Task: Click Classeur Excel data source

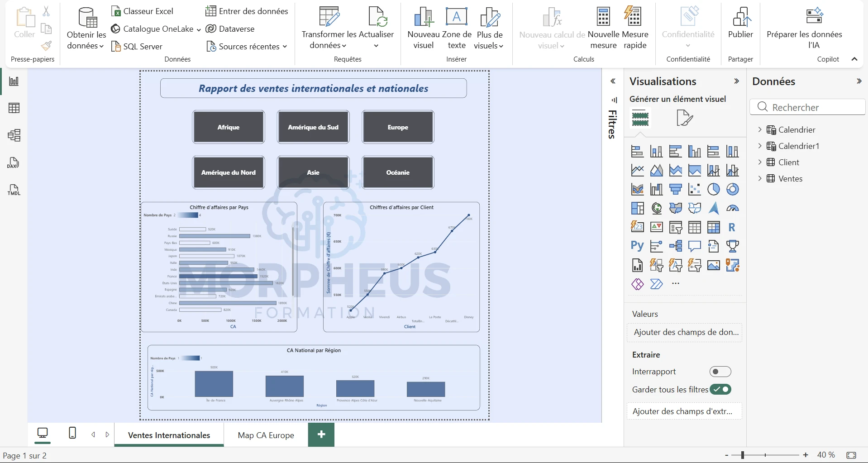Action: 142,11
